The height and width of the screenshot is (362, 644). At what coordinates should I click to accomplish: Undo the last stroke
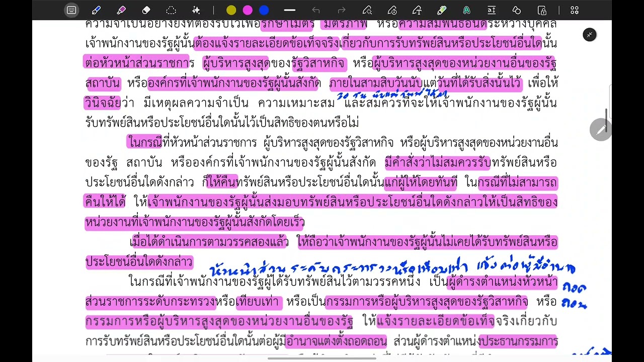click(x=316, y=10)
